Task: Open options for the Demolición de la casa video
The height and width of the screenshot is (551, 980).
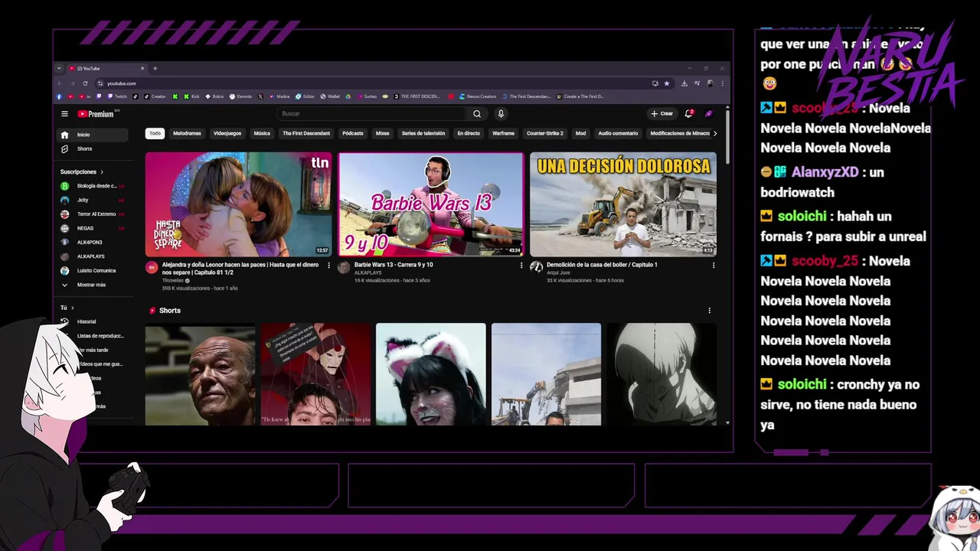Action: tap(714, 266)
